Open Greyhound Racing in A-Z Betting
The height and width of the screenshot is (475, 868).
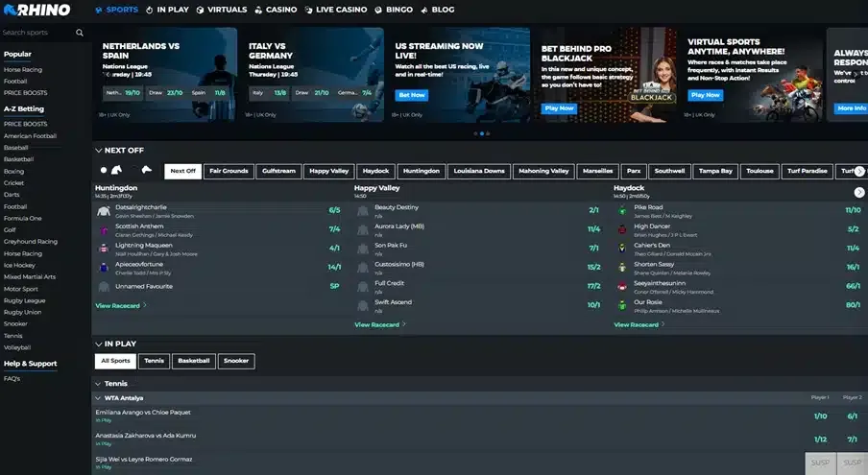[x=31, y=242]
